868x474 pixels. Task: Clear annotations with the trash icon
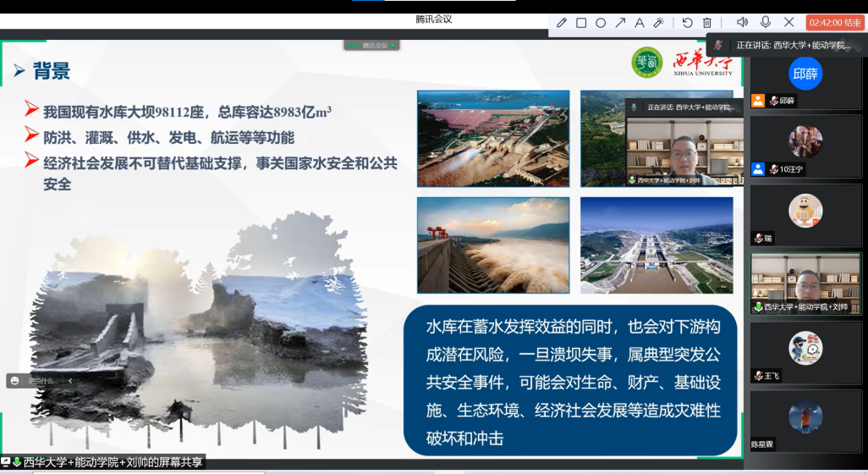pos(707,23)
